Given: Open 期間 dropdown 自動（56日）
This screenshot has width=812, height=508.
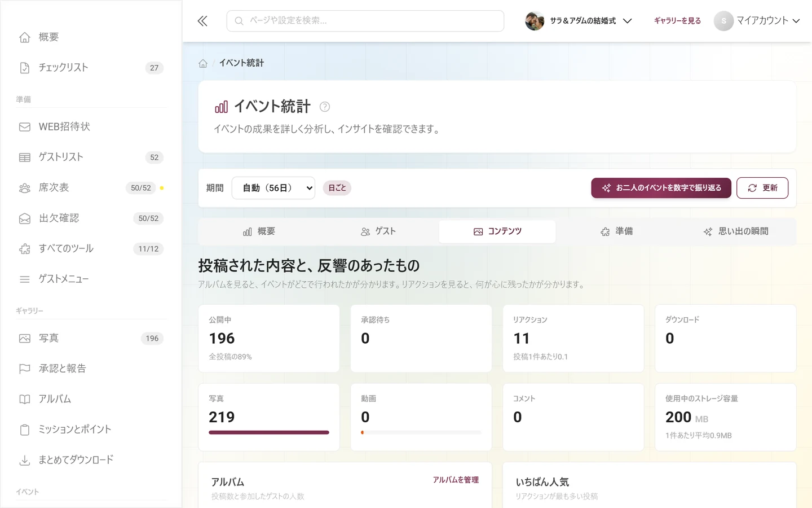Looking at the screenshot, I should (x=273, y=188).
